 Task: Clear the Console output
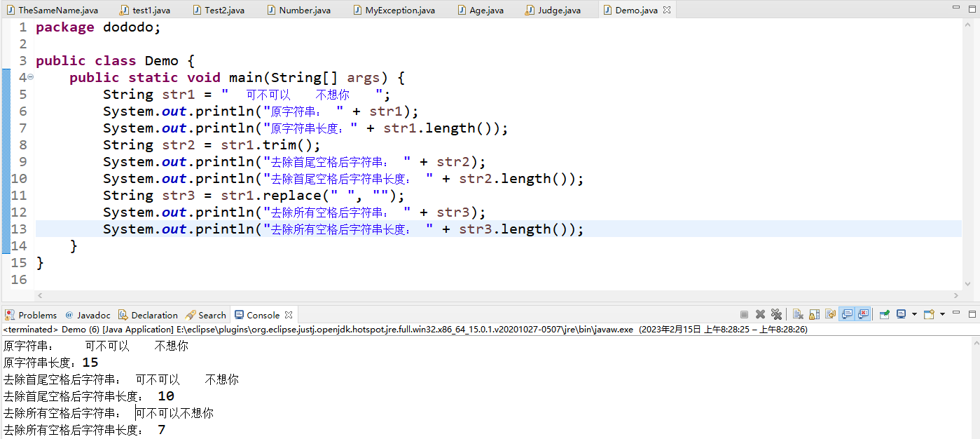click(796, 314)
